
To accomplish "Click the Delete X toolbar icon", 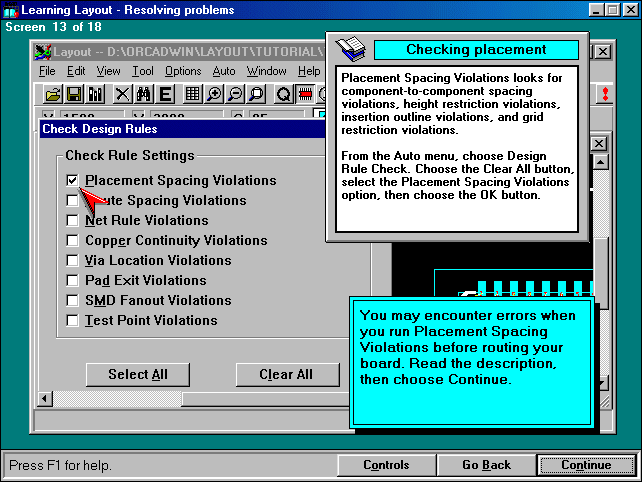I will (123, 94).
